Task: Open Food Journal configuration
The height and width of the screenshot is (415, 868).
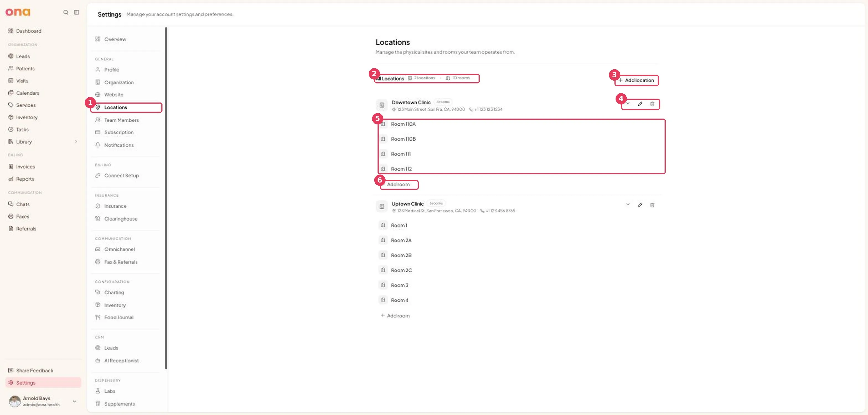Action: point(126,317)
